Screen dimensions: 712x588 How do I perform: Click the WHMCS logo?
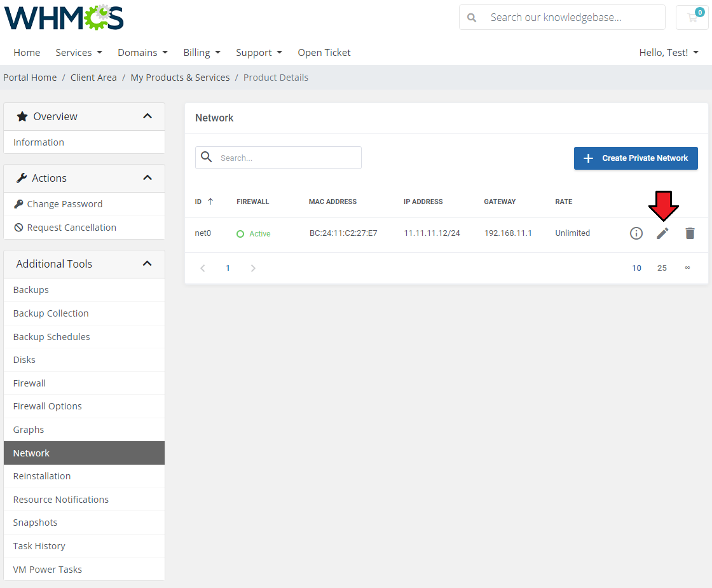[64, 17]
